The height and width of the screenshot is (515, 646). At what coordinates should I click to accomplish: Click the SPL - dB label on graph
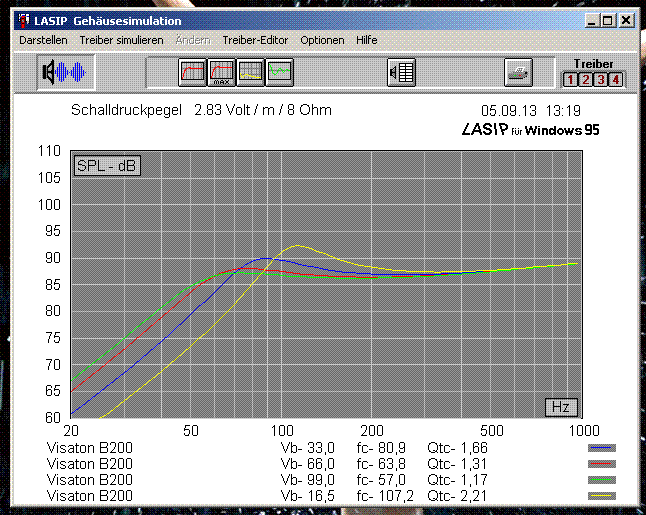pos(106,166)
